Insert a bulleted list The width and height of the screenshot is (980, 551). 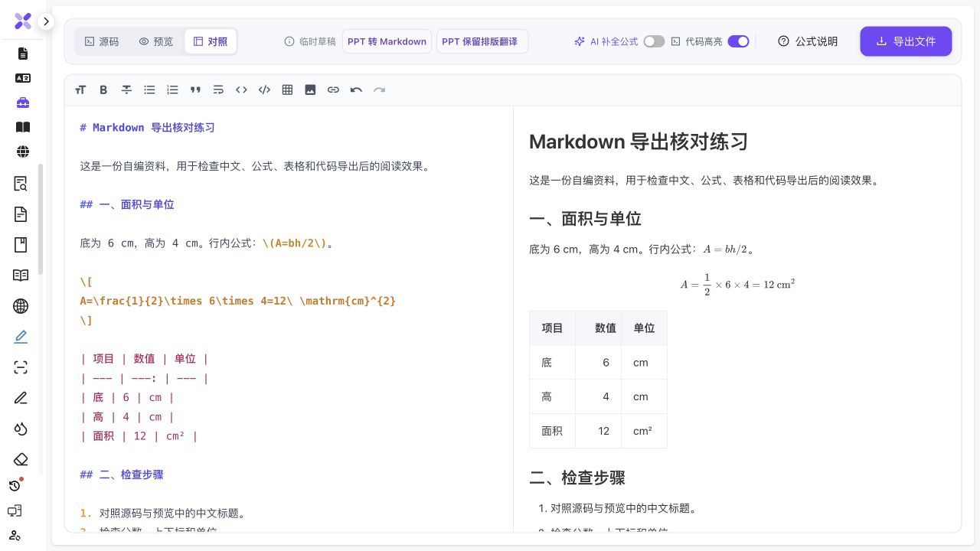[149, 90]
